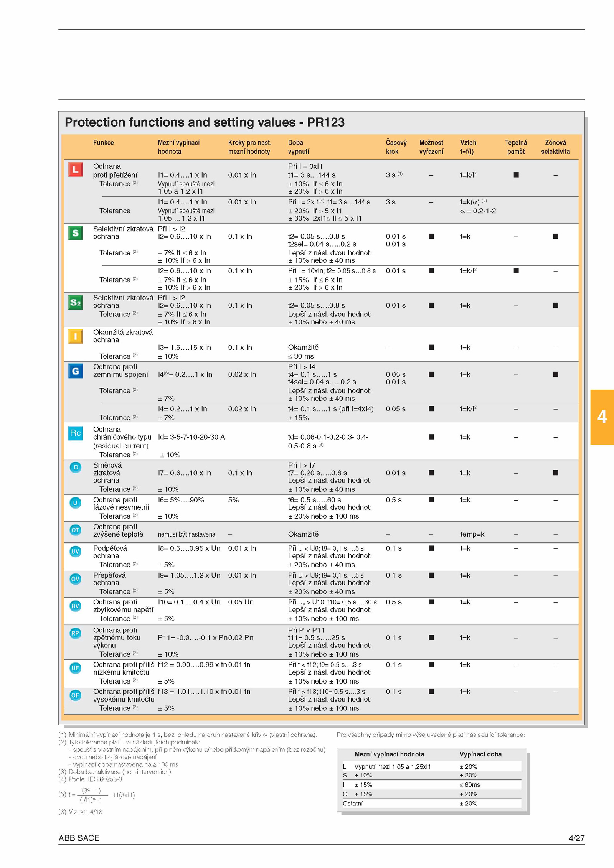This screenshot has width=614, height=868.
Task: Click the 'Kroky pro nast. mezní hodnoty' header
Action: [x=250, y=147]
